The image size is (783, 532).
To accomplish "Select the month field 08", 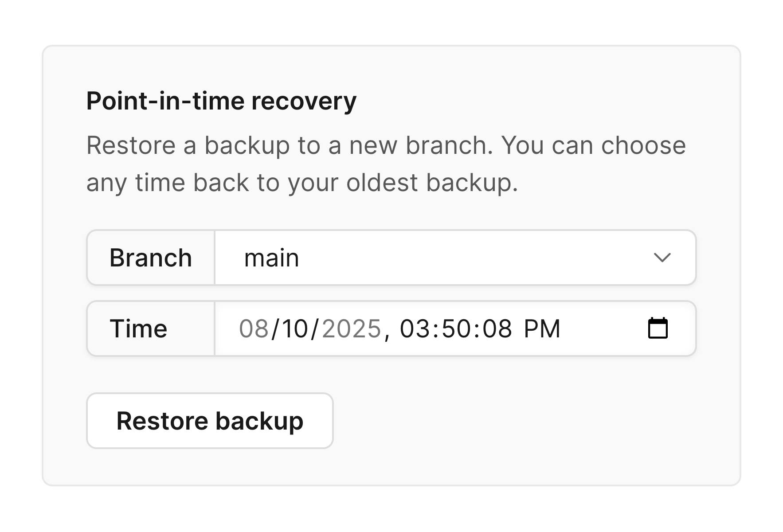I will 254,329.
